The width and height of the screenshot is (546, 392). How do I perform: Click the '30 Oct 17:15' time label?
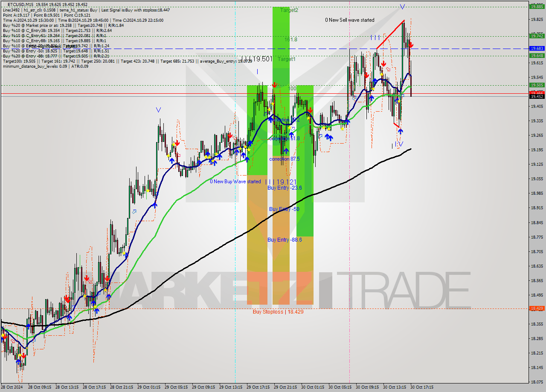point(421,387)
